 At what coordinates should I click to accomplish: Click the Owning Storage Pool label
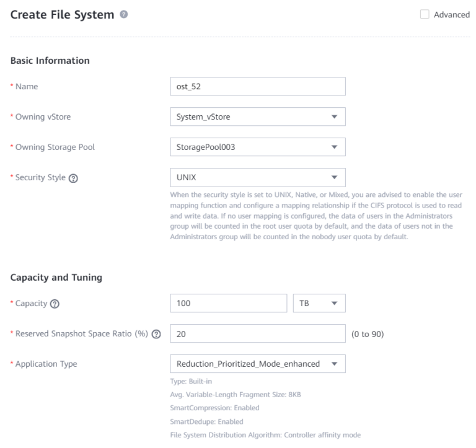tap(51, 147)
